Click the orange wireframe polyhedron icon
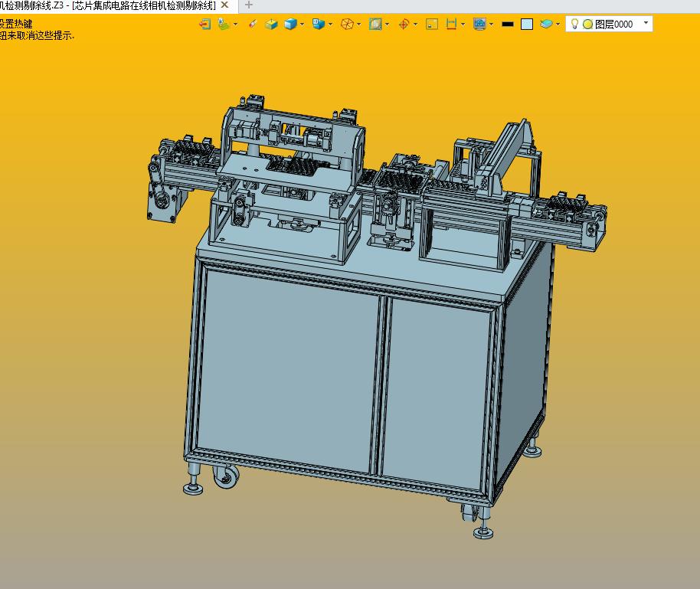The height and width of the screenshot is (589, 700). coord(347,24)
